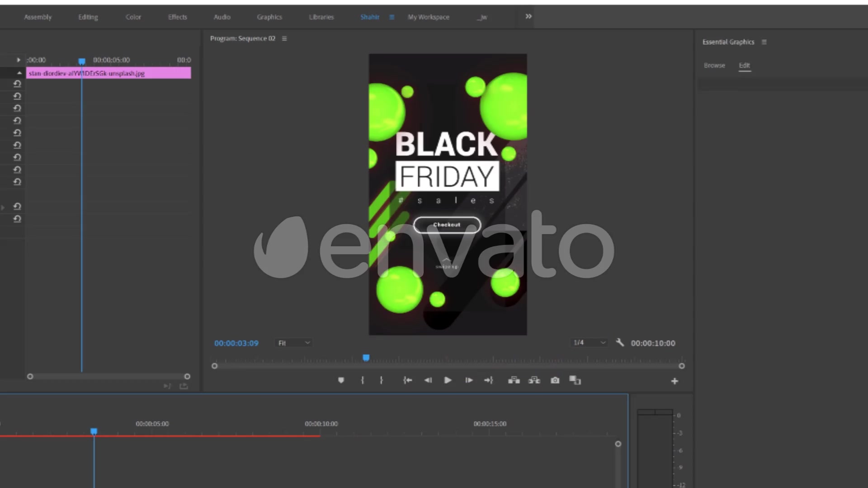868x488 pixels.
Task: Select the pink stan-diordiev unsplash.jpg clip bar
Action: coord(108,73)
